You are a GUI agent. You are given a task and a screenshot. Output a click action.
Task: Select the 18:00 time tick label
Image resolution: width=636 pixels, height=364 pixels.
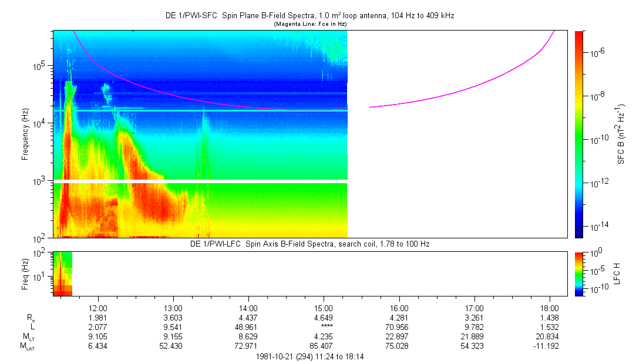[x=549, y=308]
